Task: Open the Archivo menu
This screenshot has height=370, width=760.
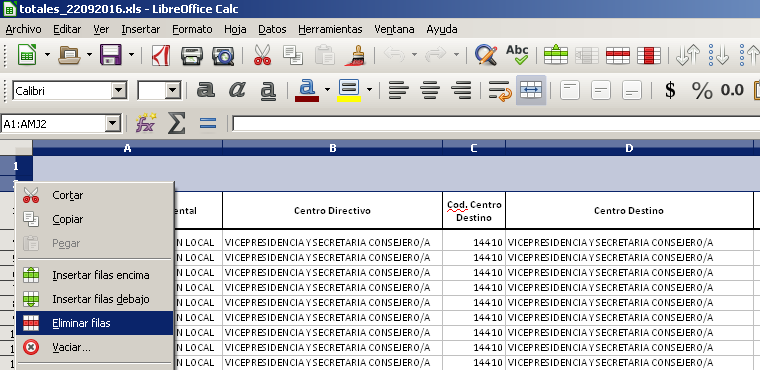Action: point(23,29)
